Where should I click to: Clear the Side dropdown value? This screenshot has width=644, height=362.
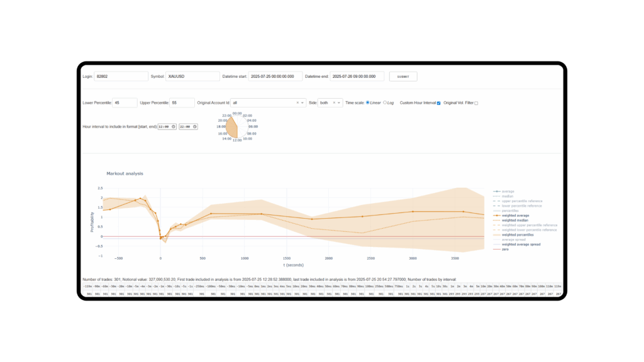(335, 102)
